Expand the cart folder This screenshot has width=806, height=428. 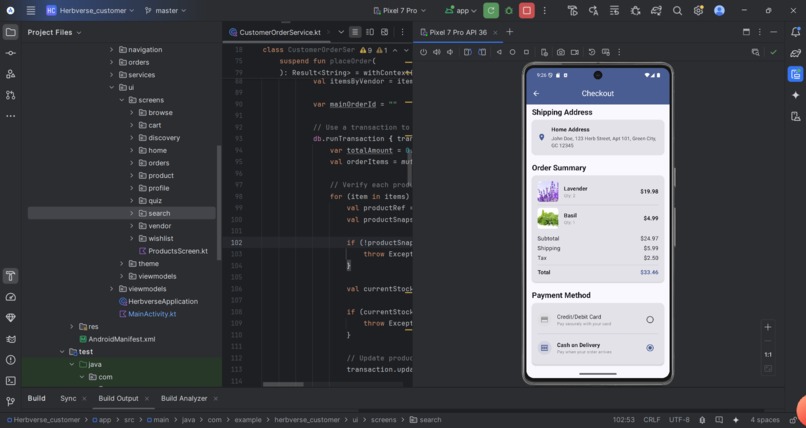(132, 125)
